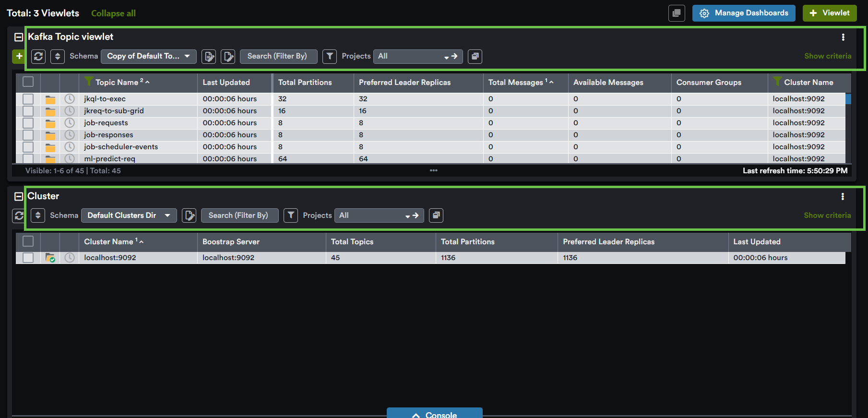The width and height of the screenshot is (868, 418).
Task: Click the up-down sort icon in Cluster toolbar
Action: [x=38, y=215]
